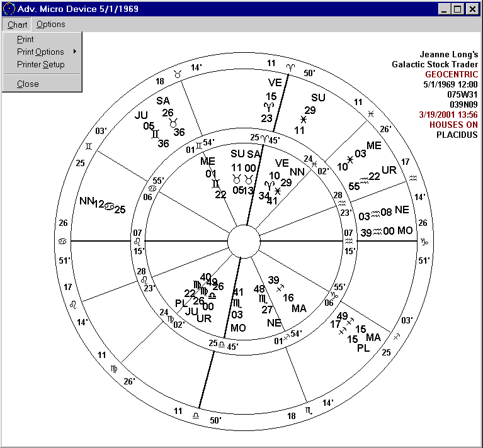The image size is (483, 448).
Task: Click the inner-wheel VE label
Action: click(282, 163)
